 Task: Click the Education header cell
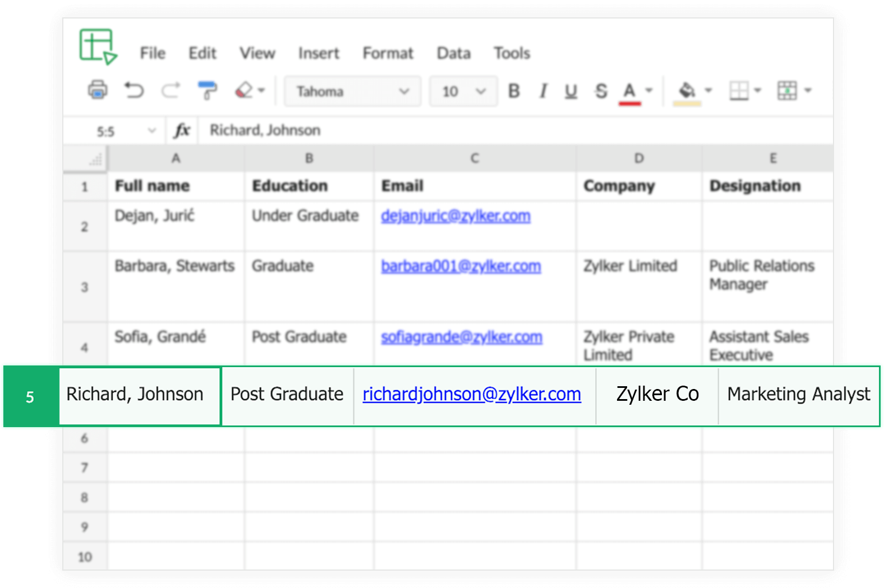[309, 186]
